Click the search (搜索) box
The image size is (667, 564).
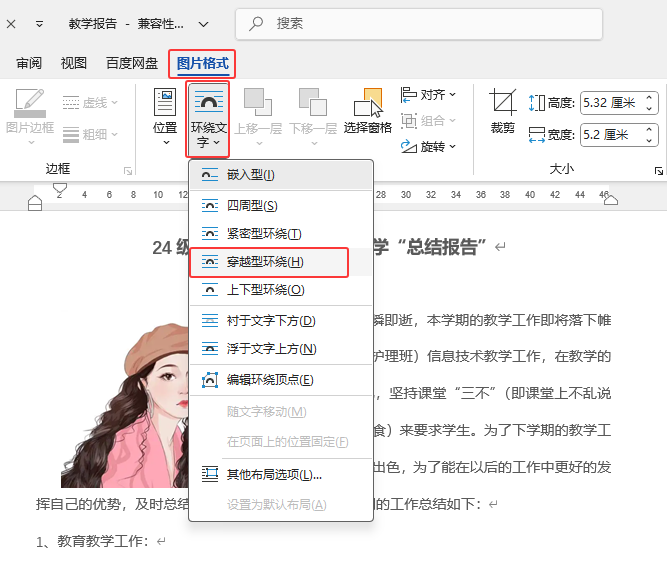[419, 24]
